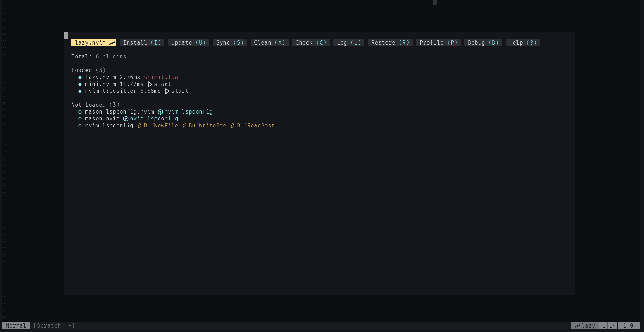This screenshot has height=332, width=644.
Task: Click the lightning icon before BufNewFile
Action: point(140,126)
